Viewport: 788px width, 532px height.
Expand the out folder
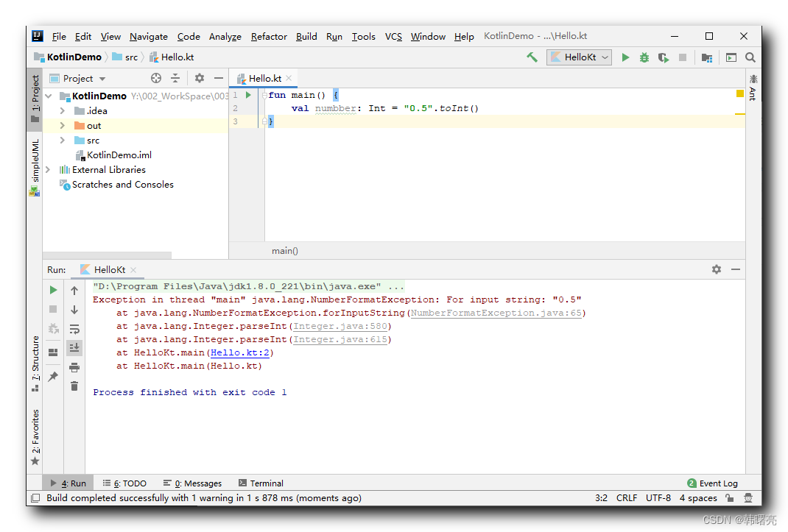coord(63,126)
